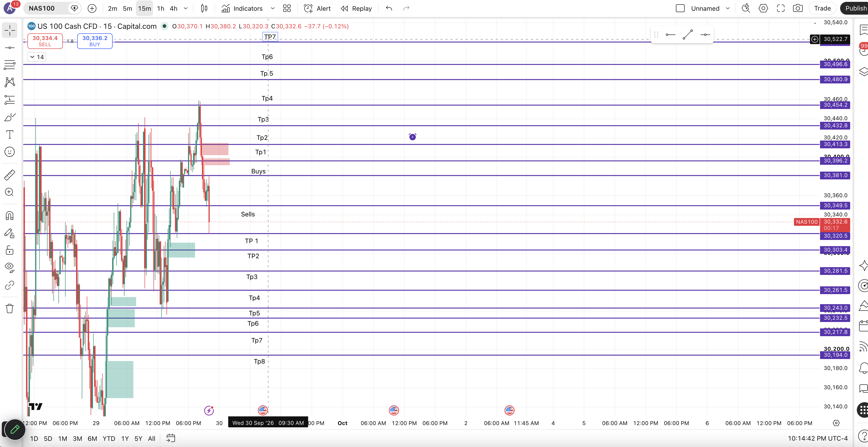This screenshot has width=868, height=447.
Task: Collapse the 14 indicators legend
Action: (x=37, y=57)
